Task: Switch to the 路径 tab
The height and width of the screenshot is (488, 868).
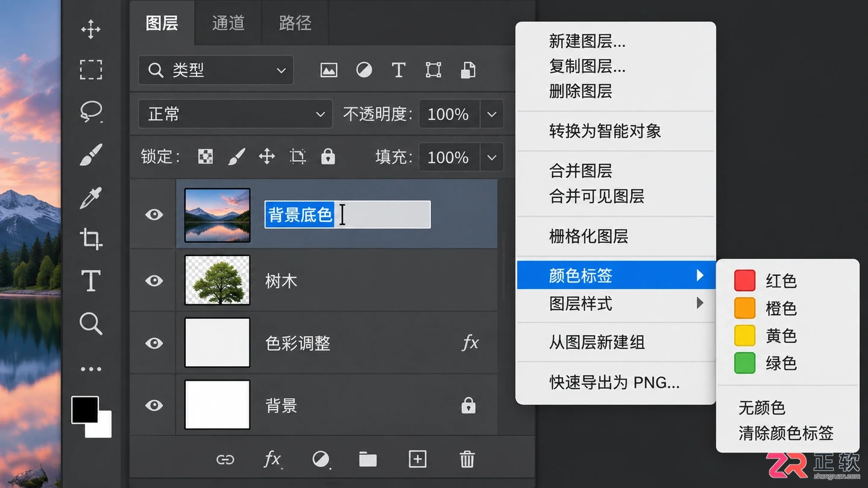Action: [x=295, y=23]
